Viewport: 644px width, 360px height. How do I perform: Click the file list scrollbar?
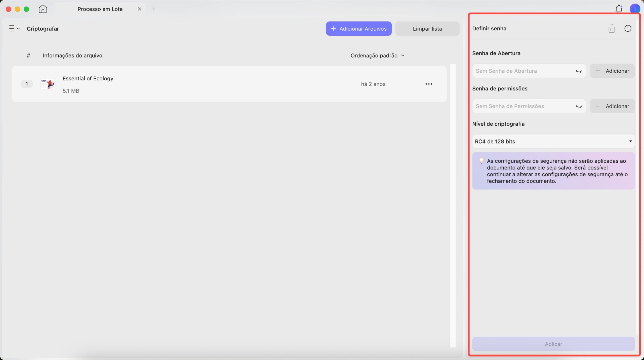(453, 206)
